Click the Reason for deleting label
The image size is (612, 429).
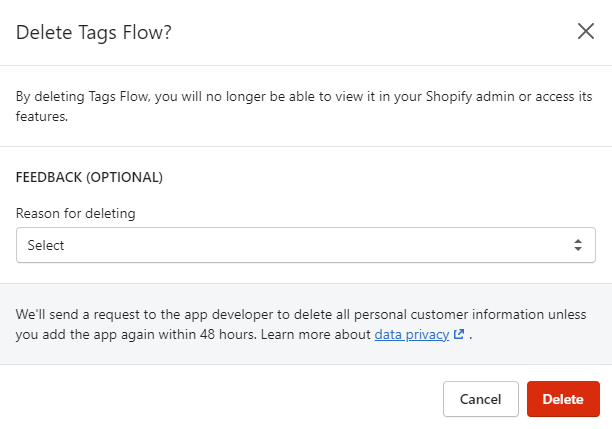pyautogui.click(x=76, y=213)
